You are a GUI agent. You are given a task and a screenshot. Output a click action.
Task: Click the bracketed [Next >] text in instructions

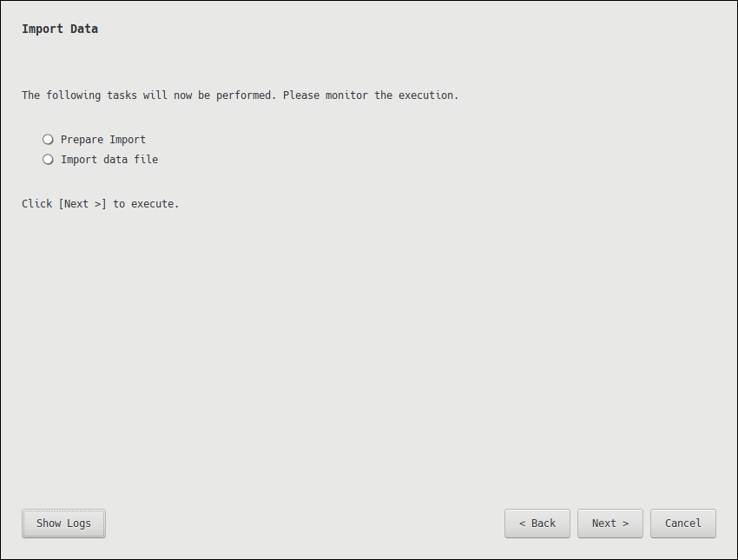click(x=82, y=204)
